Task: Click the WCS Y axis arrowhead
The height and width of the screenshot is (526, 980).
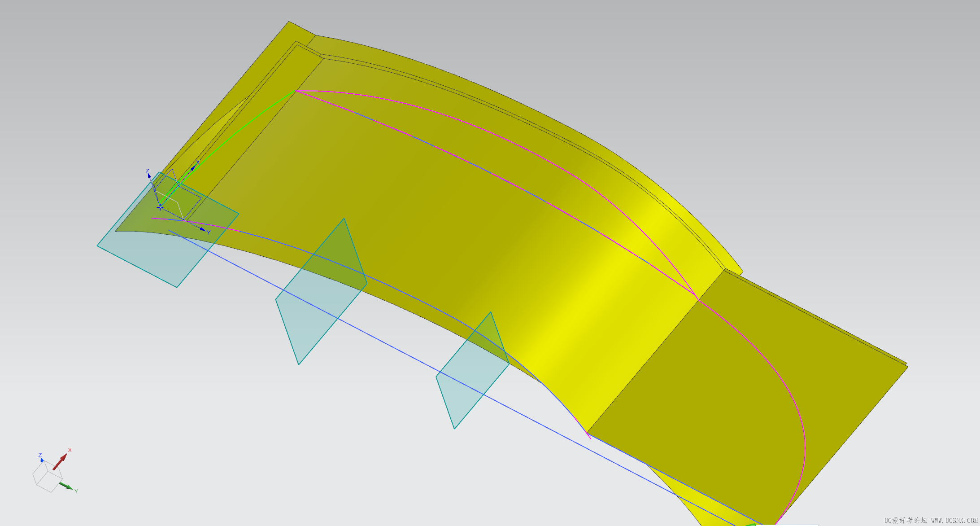Action: click(203, 230)
